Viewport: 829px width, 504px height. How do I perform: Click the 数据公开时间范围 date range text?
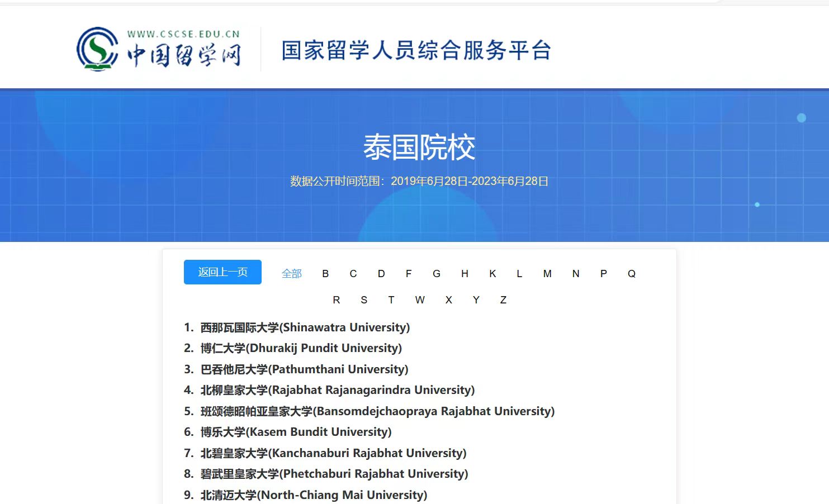tap(419, 181)
